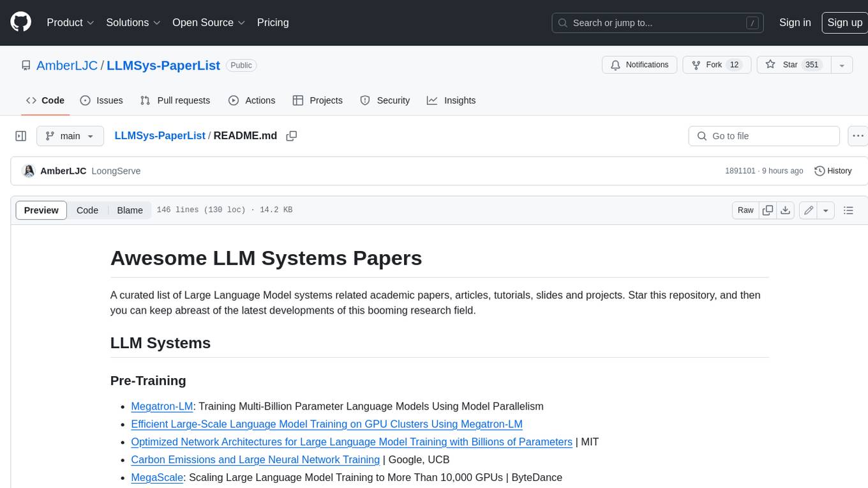Screen dimensions: 868x488
Task: Click the Public visibility label
Action: [x=241, y=65]
